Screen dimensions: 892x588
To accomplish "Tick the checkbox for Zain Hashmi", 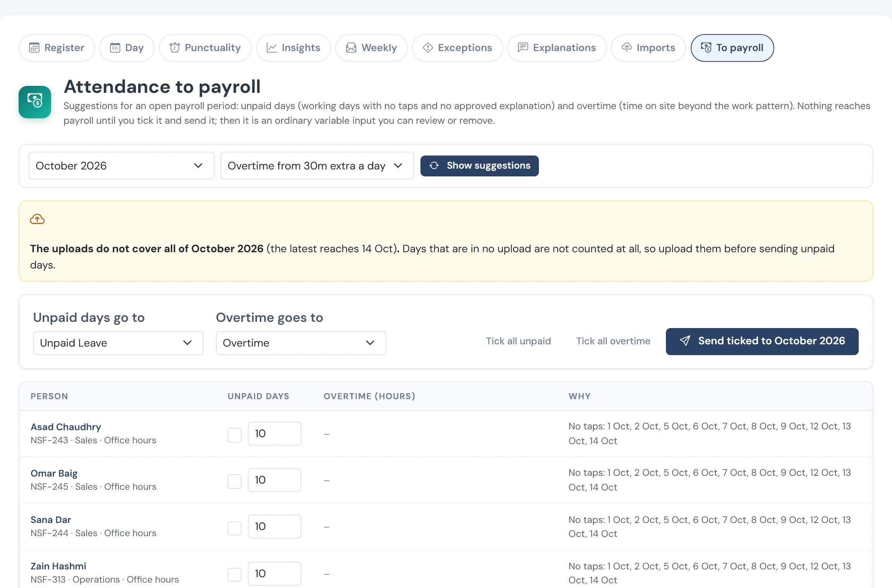I will click(235, 574).
